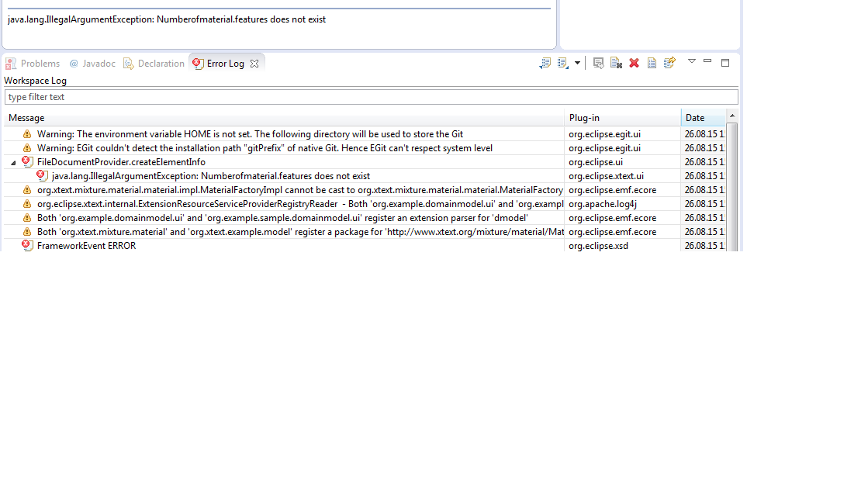Sort by the Message column header

[283, 118]
